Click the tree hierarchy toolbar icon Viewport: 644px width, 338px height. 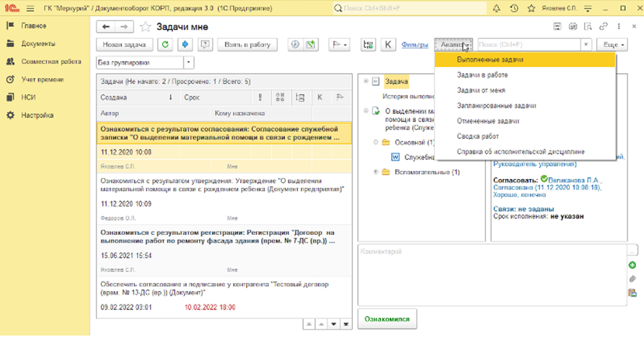click(x=368, y=45)
